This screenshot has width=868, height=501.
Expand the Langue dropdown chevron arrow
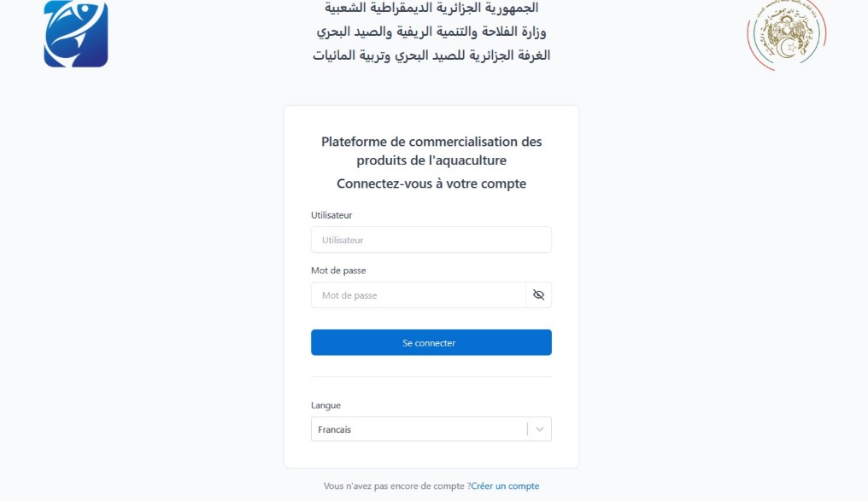[x=540, y=429]
